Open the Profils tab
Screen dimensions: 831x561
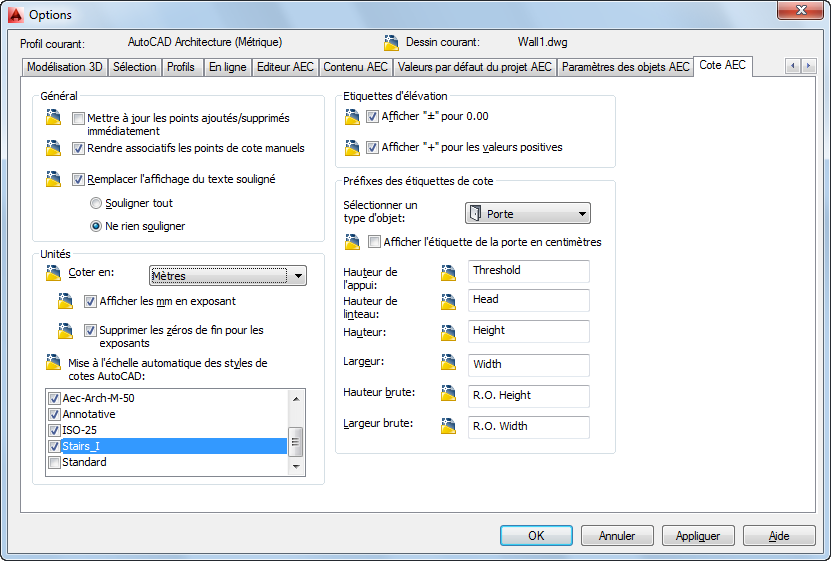point(181,67)
